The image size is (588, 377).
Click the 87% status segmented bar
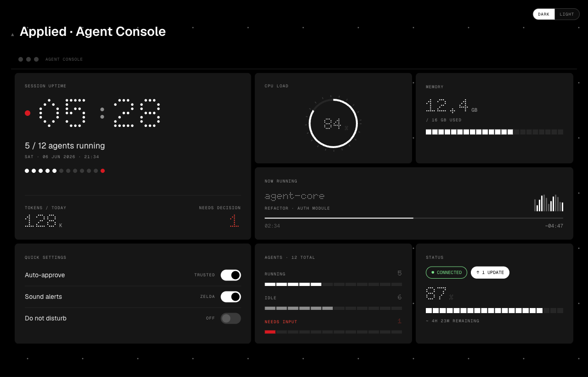click(494, 310)
